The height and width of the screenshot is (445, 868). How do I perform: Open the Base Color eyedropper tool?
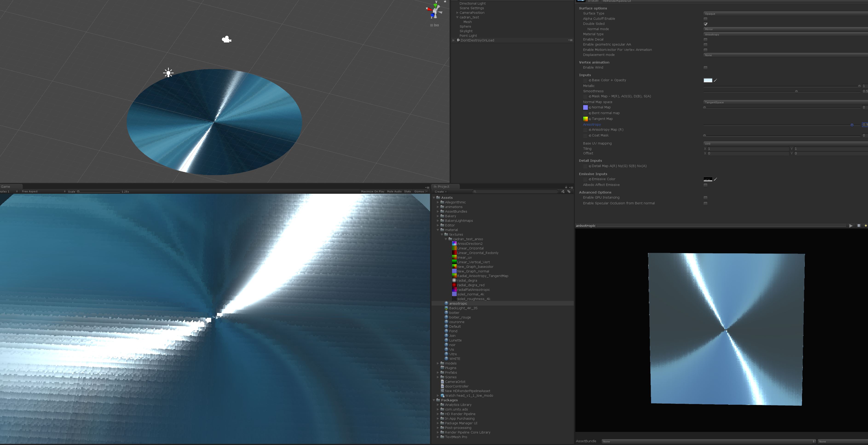click(715, 80)
